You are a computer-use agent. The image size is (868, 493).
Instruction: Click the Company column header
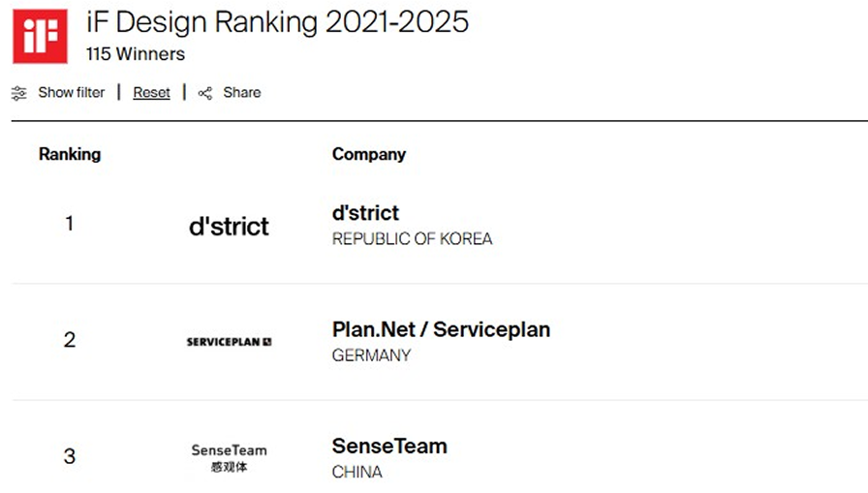pos(368,154)
